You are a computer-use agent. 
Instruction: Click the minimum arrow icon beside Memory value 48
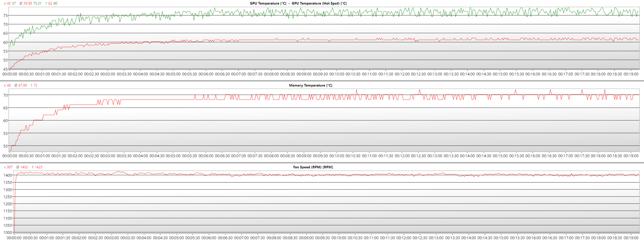(x=5, y=85)
